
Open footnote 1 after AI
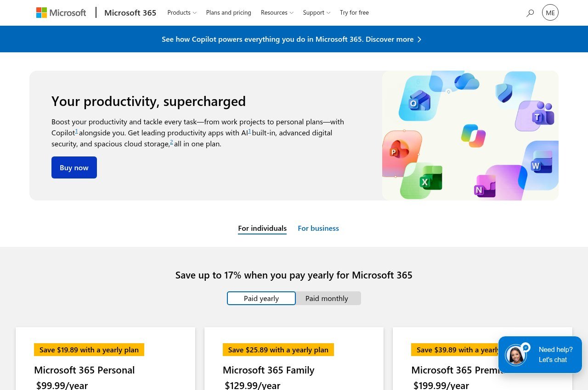point(249,131)
